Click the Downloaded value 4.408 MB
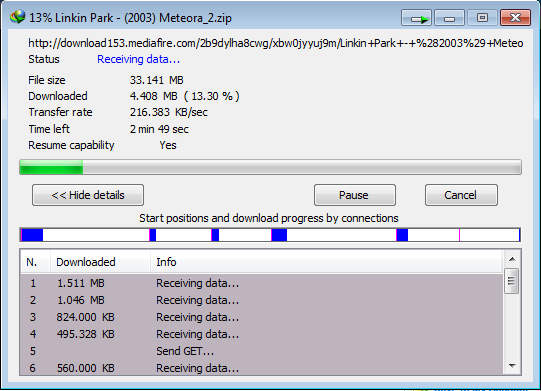This screenshot has height=391, width=541. (185, 96)
